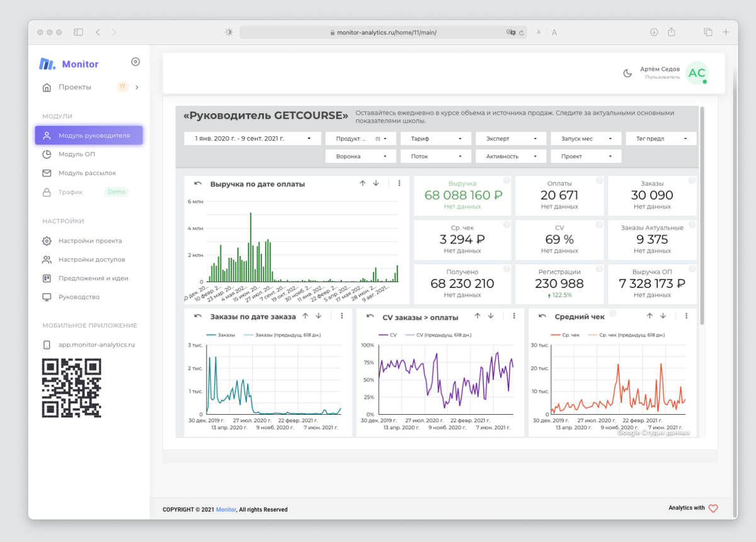Click the Monitor link in copyright footer
The width and height of the screenshot is (756, 542).
point(226,509)
